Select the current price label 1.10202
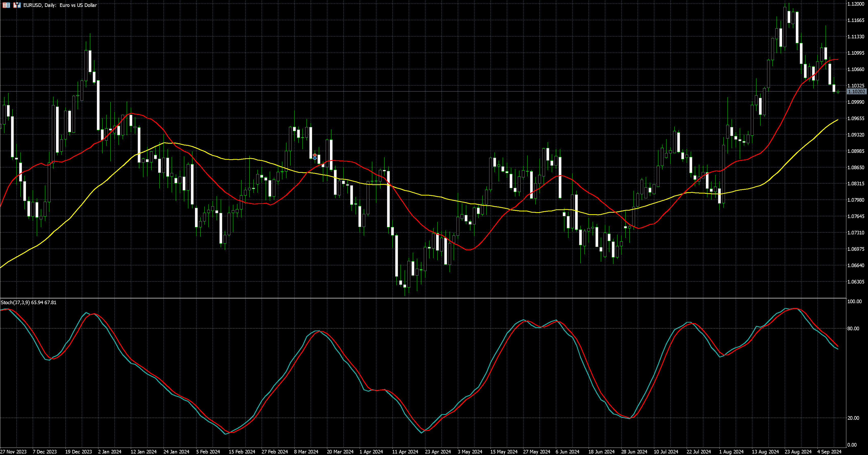Screen dimensions: 868x455 tap(856, 92)
